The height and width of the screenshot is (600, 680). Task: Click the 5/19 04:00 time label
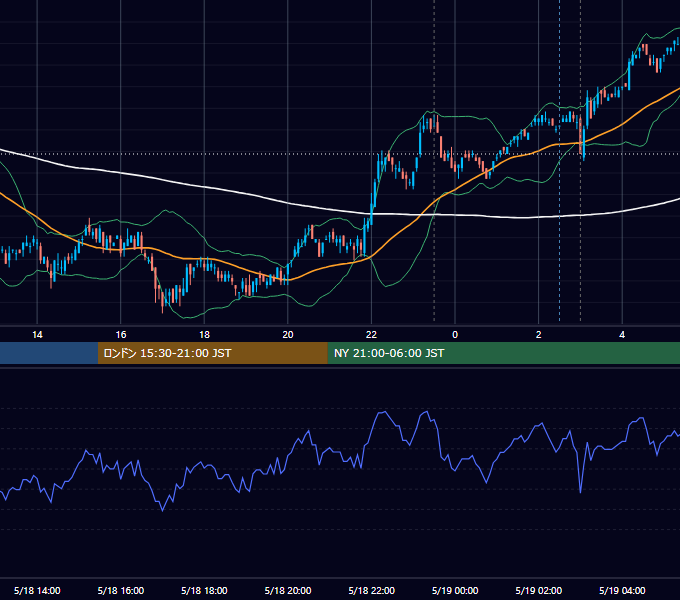pos(622,590)
